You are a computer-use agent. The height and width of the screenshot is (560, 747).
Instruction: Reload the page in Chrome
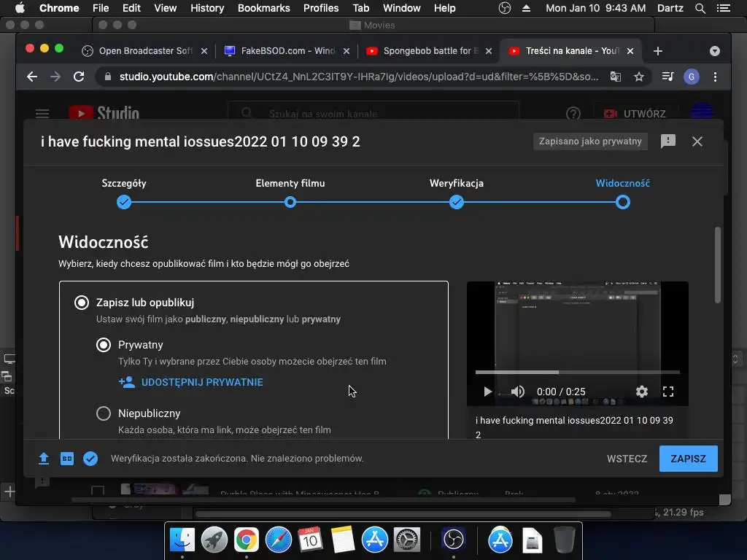coord(79,77)
